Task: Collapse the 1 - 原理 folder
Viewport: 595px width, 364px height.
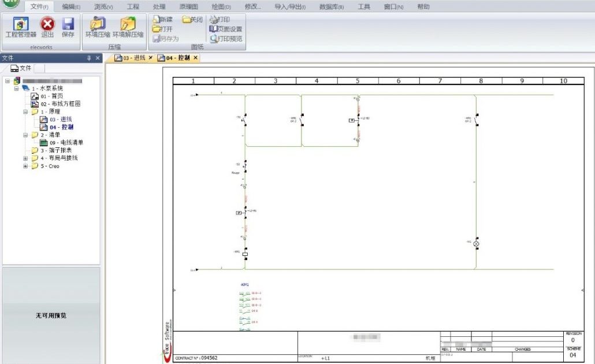Action: pos(25,112)
